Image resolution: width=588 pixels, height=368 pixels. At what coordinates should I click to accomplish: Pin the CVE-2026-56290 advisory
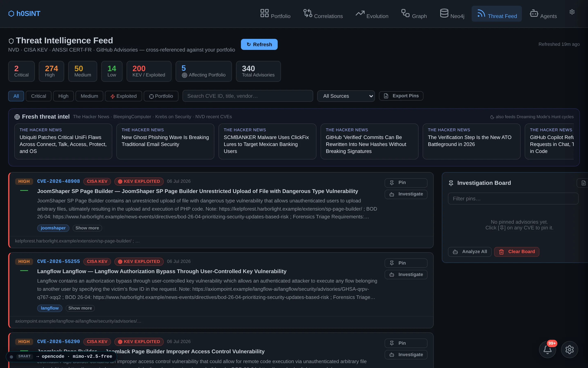click(406, 343)
